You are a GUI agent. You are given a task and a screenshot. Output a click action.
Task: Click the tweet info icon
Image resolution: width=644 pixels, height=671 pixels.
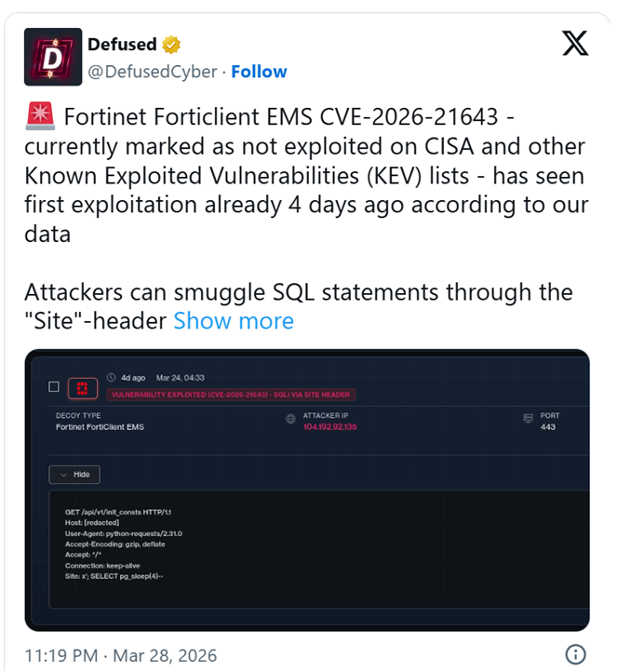click(x=576, y=653)
